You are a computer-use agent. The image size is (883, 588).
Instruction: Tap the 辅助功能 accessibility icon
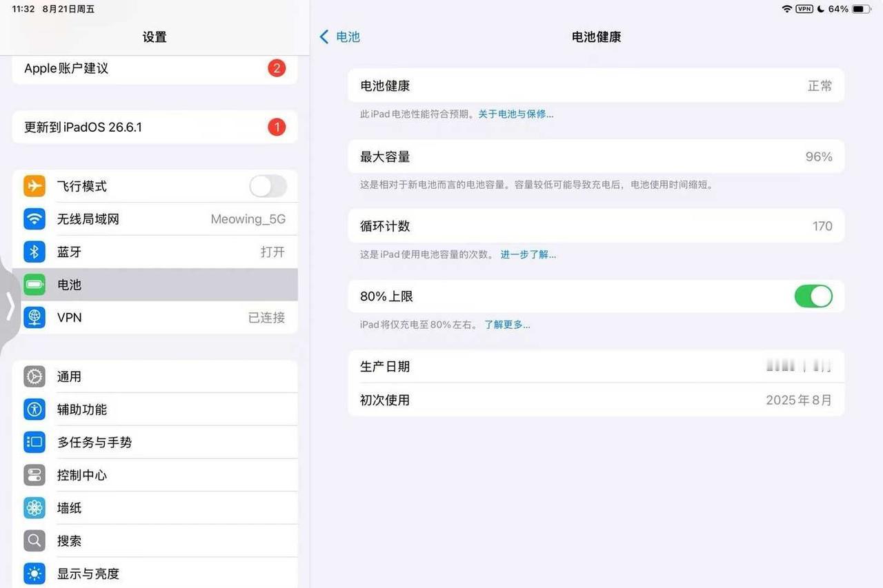tap(34, 409)
